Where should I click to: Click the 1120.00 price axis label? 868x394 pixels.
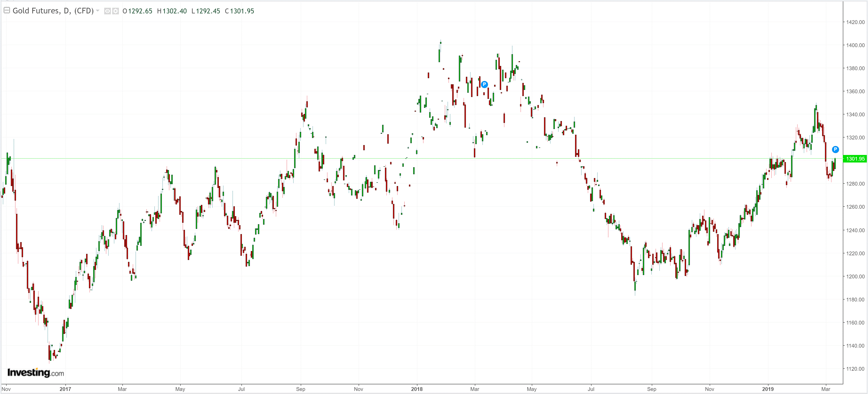pos(855,369)
